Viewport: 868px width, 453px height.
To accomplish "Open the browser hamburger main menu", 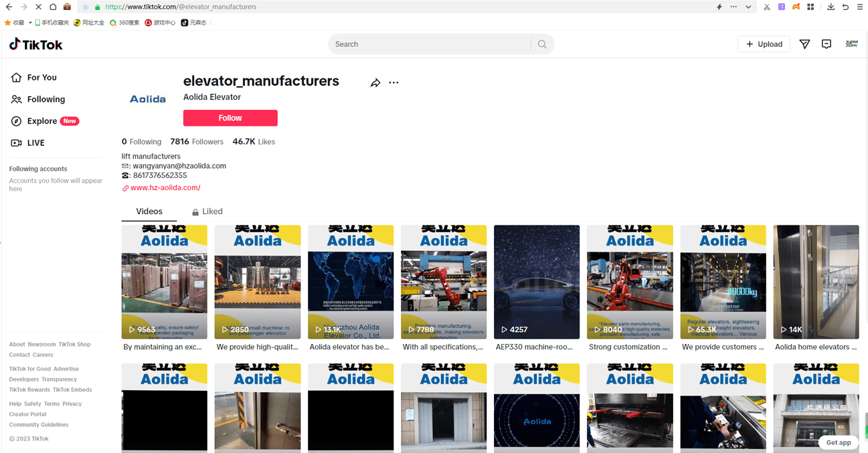I will point(860,7).
